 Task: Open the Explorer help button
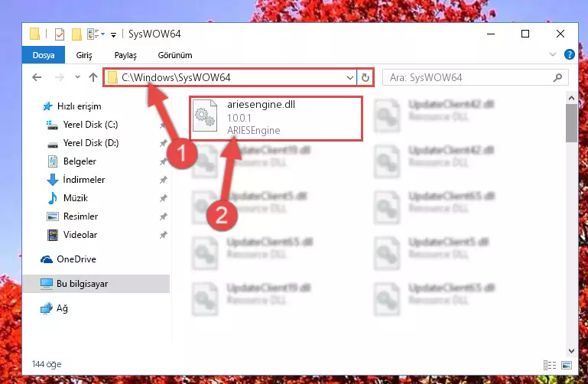[x=569, y=55]
